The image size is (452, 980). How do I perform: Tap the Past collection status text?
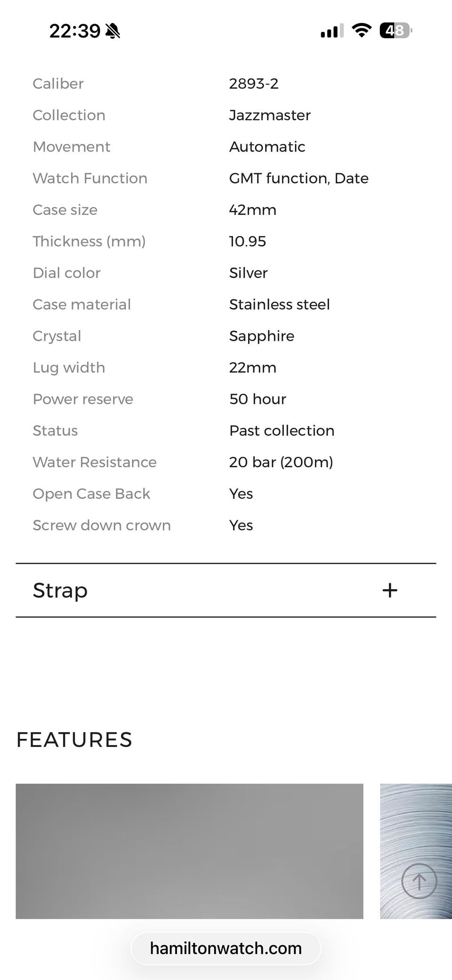pos(282,430)
